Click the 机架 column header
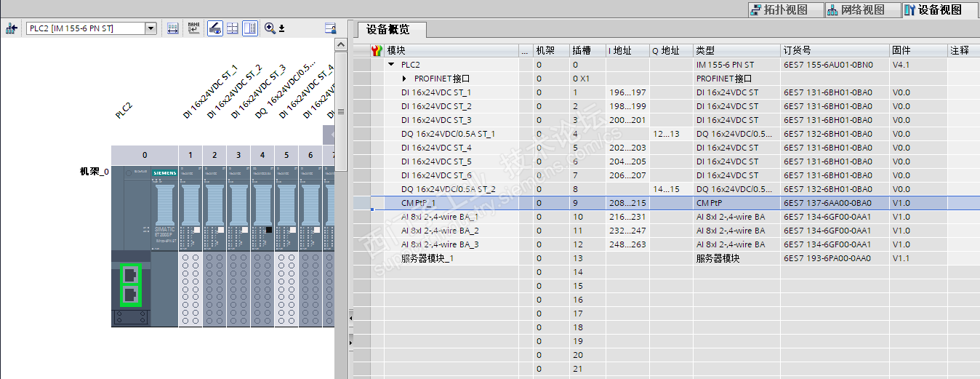The height and width of the screenshot is (379, 980). click(x=550, y=50)
